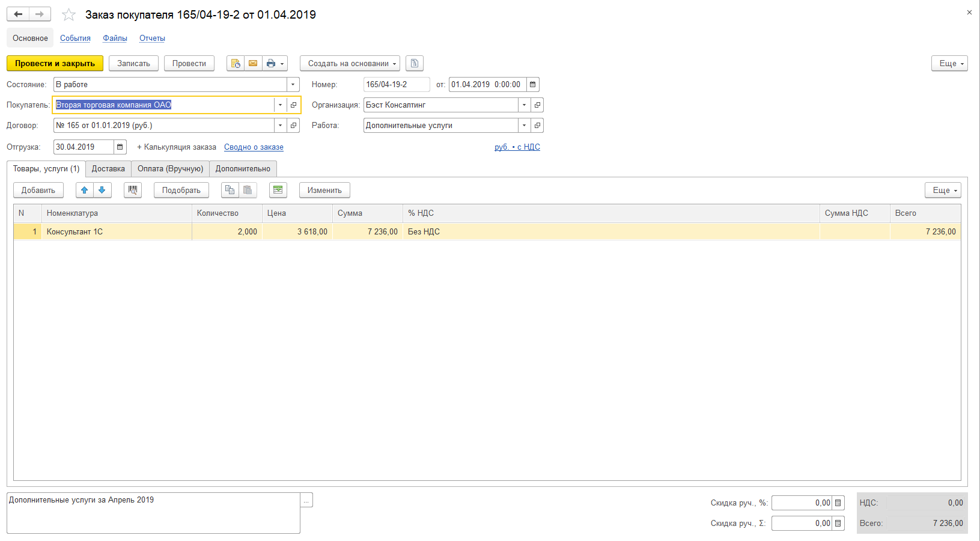Send order by email envelope icon
Viewport: 980px width, 541px height.
coord(253,63)
